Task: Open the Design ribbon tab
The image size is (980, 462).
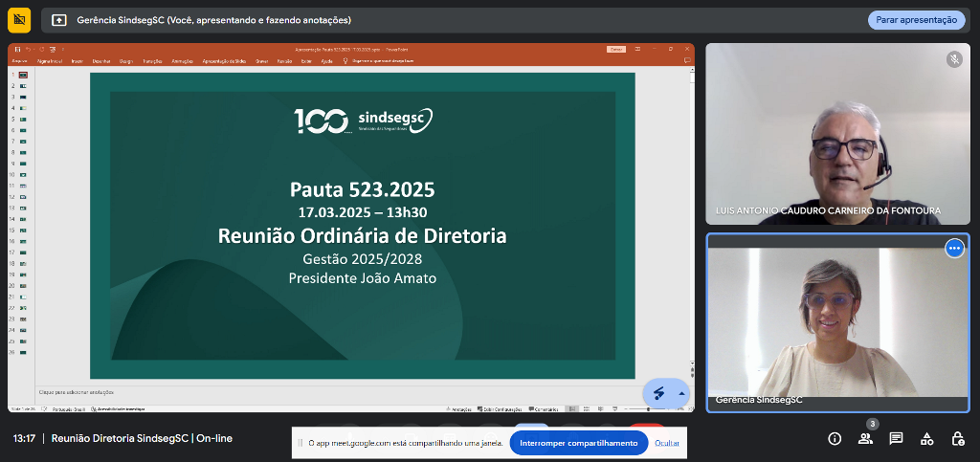Action: click(x=126, y=61)
